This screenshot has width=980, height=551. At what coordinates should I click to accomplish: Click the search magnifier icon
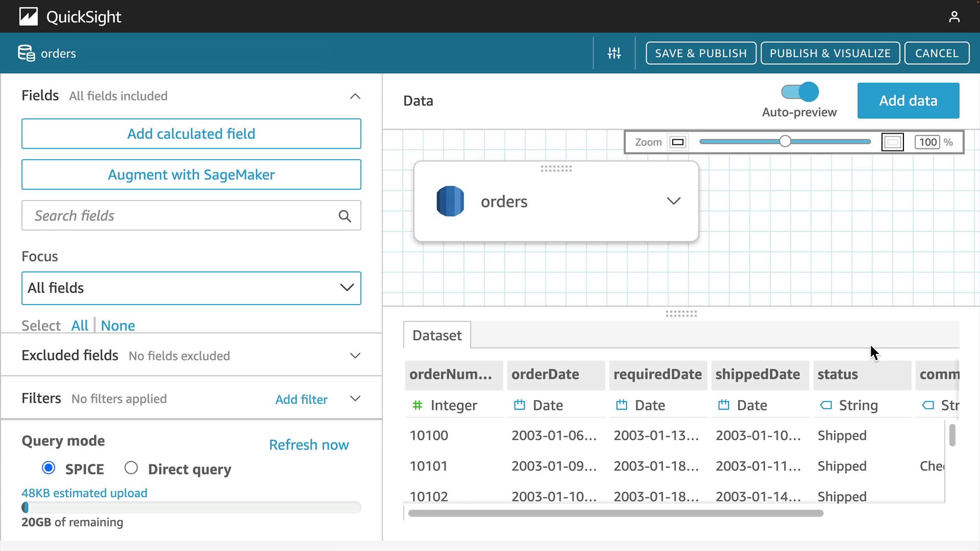coord(345,216)
